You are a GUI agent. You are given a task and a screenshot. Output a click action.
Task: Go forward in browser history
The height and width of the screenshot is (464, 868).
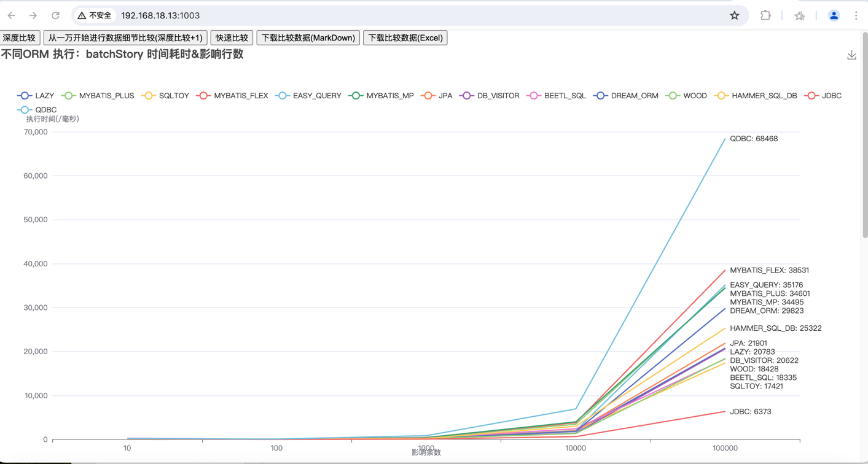point(33,15)
